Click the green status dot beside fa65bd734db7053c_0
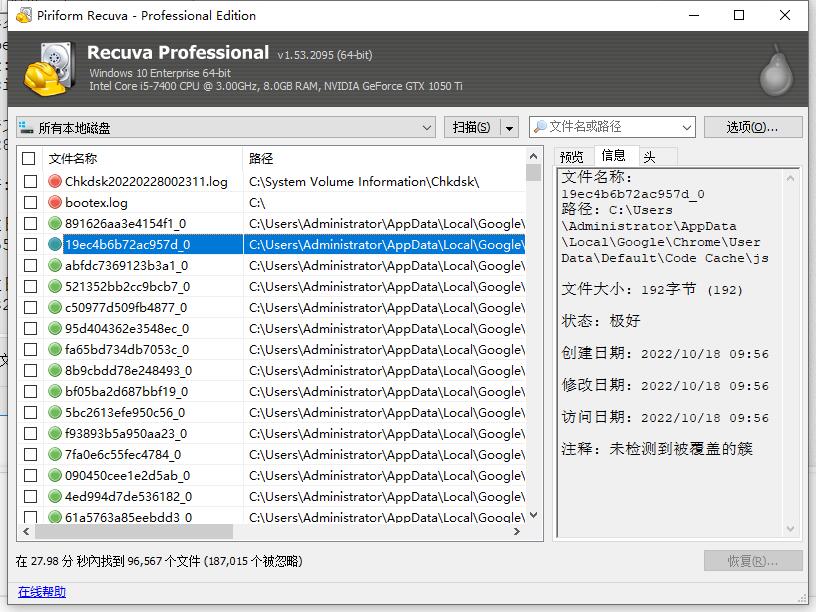 pyautogui.click(x=55, y=349)
